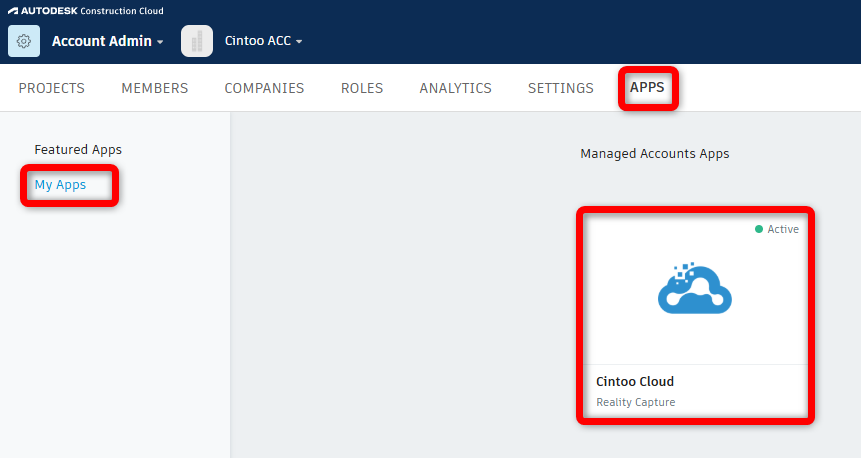
Task: View the Analytics tab
Action: [456, 88]
